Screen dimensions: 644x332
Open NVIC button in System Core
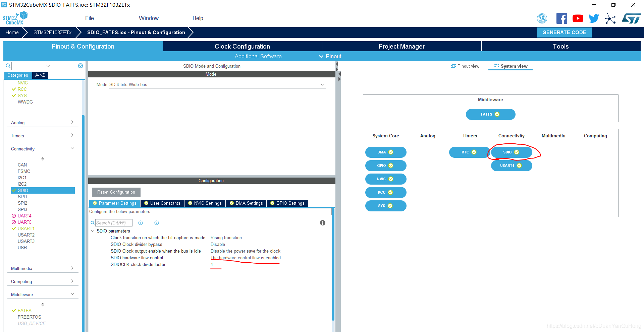point(386,179)
